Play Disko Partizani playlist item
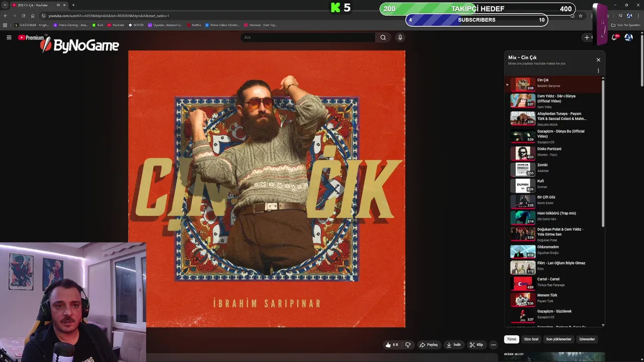644x362 pixels. [553, 152]
